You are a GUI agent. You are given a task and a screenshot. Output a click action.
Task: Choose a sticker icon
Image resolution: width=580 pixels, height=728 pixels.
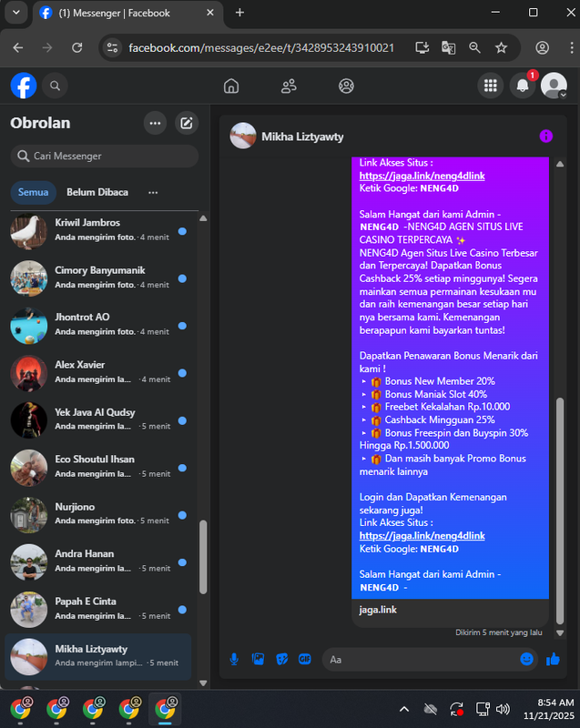(282, 659)
